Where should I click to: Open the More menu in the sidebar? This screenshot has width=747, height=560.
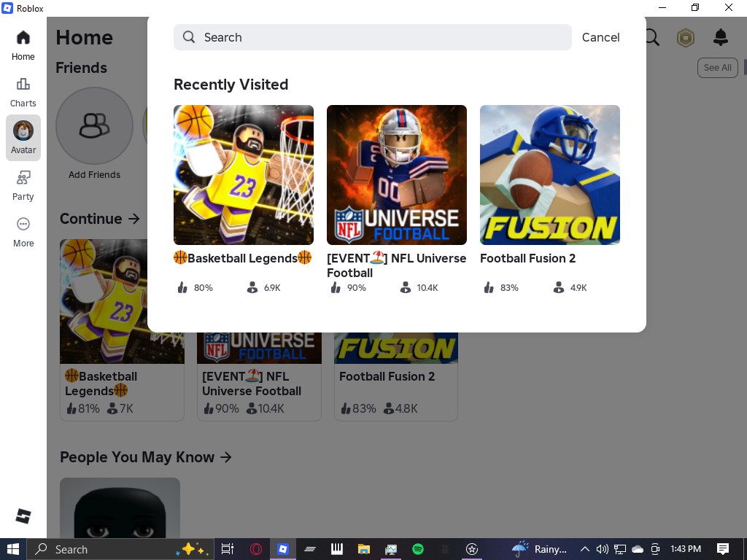point(23,233)
